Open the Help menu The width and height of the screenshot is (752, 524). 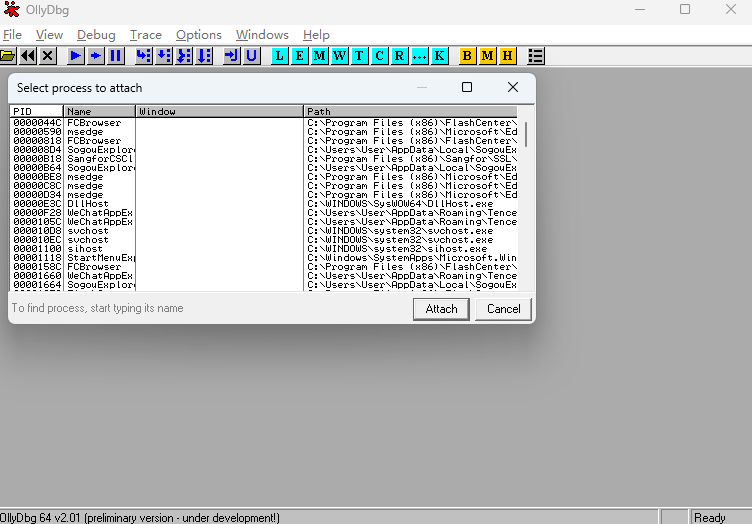pyautogui.click(x=316, y=35)
